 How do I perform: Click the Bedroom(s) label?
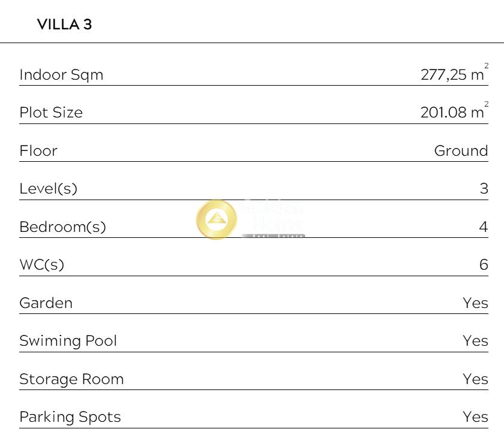62,227
